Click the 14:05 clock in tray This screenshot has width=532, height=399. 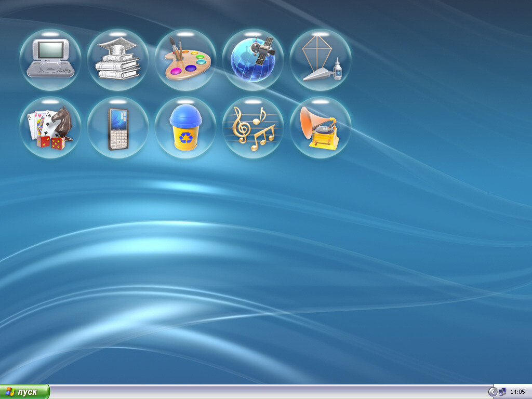coord(518,392)
